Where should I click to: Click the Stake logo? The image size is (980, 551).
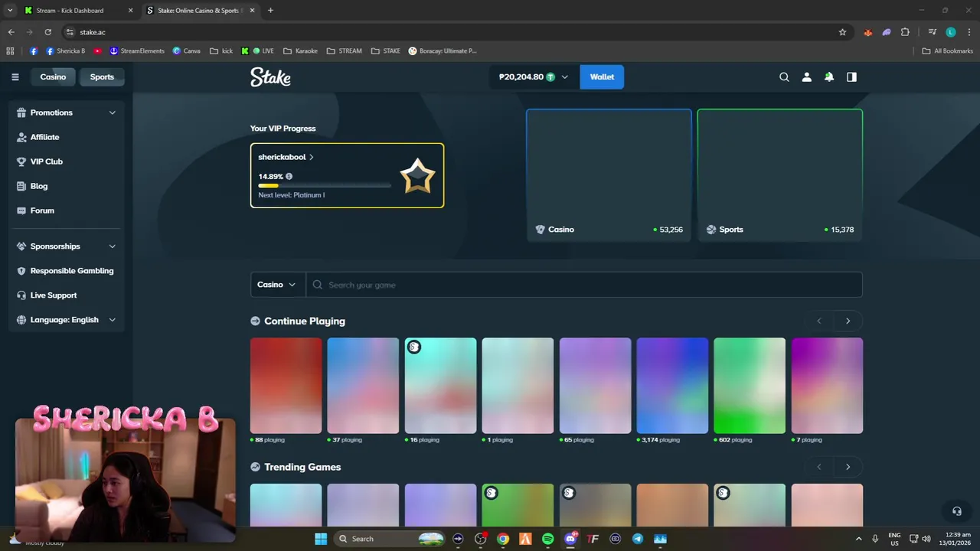270,77
